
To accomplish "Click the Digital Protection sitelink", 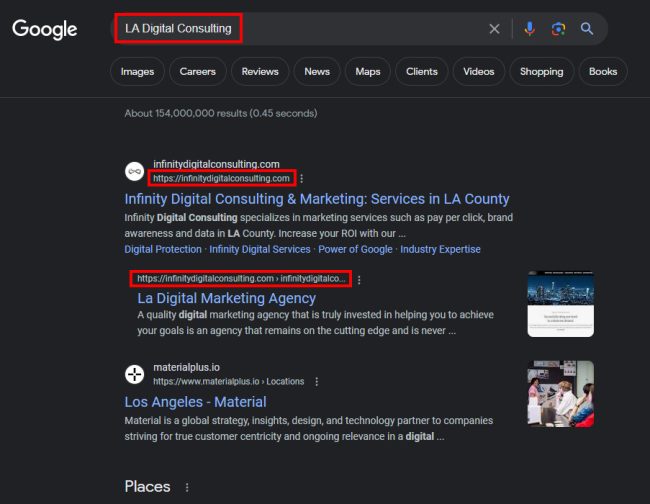I will point(163,249).
